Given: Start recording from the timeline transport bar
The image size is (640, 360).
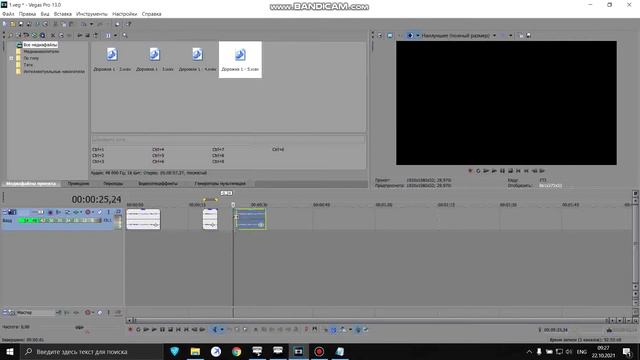Looking at the screenshot, I should (x=130, y=329).
